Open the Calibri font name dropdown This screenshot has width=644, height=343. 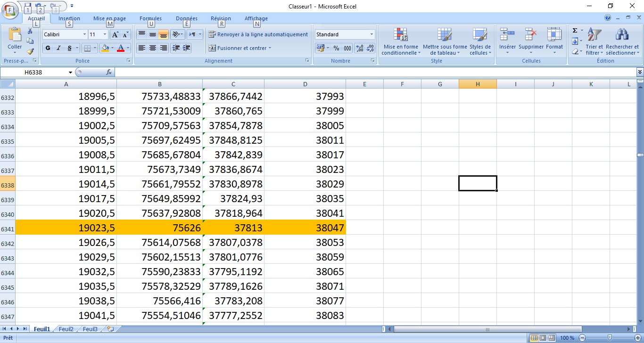click(84, 34)
